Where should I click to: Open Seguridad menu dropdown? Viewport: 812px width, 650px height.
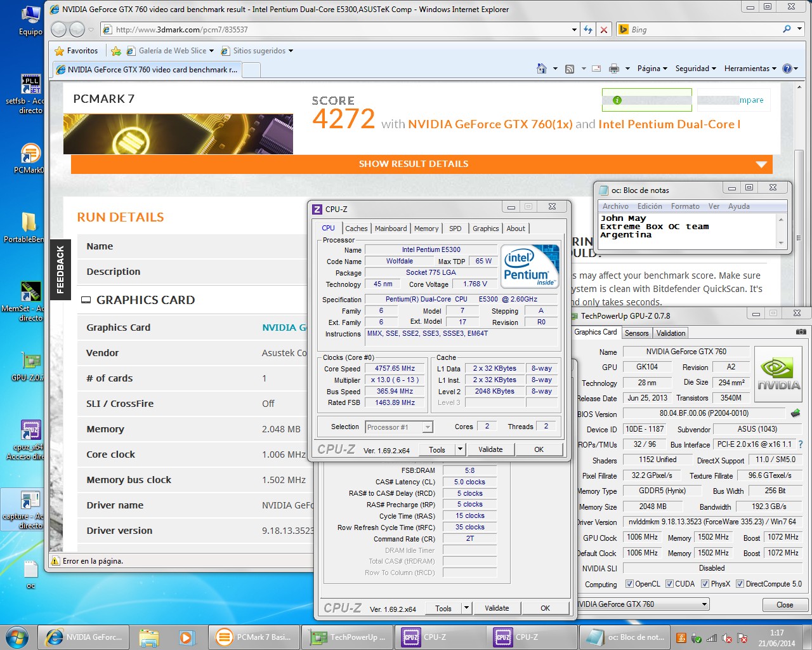click(695, 69)
